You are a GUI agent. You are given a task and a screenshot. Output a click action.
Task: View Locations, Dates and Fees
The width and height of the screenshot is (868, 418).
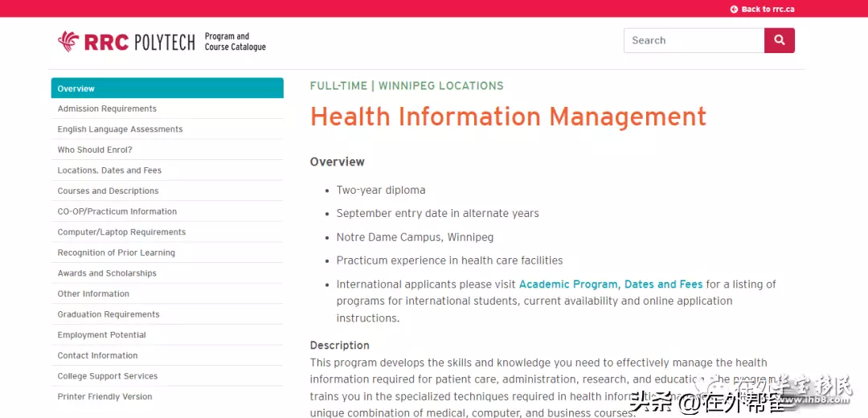pyautogui.click(x=109, y=170)
